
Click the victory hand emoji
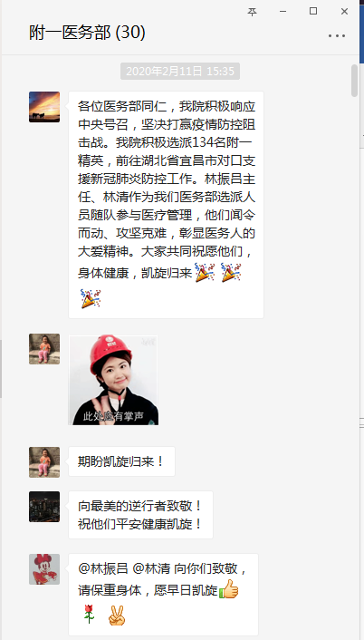(117, 616)
